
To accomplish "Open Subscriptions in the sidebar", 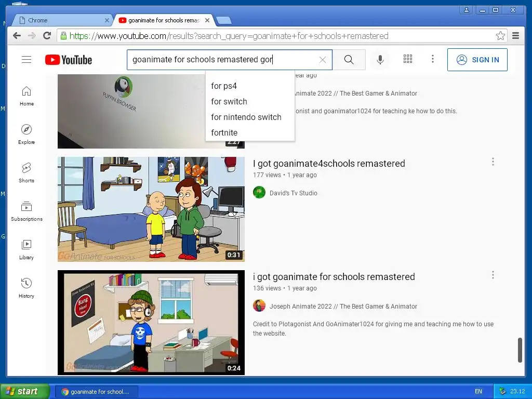I will coord(26,211).
